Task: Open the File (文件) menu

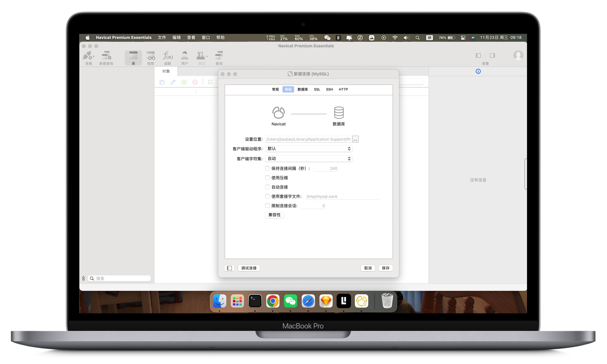Action: (162, 38)
